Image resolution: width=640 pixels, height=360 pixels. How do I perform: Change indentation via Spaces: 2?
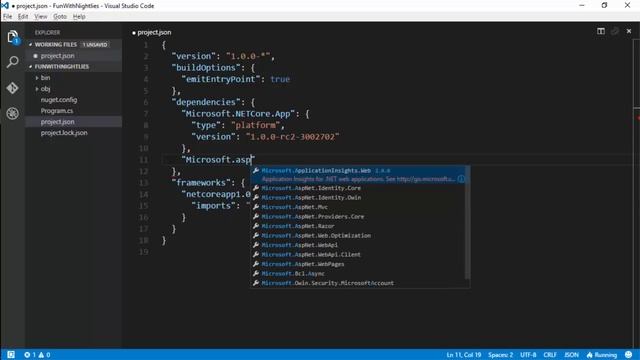[500, 355]
